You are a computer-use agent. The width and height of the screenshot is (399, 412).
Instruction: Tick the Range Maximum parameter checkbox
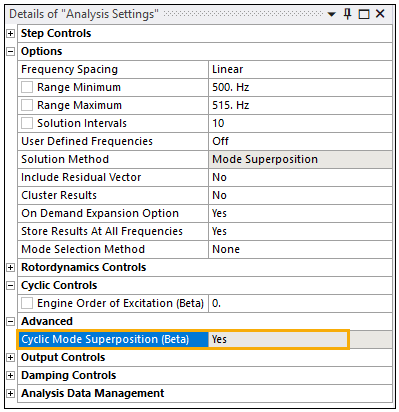point(27,105)
